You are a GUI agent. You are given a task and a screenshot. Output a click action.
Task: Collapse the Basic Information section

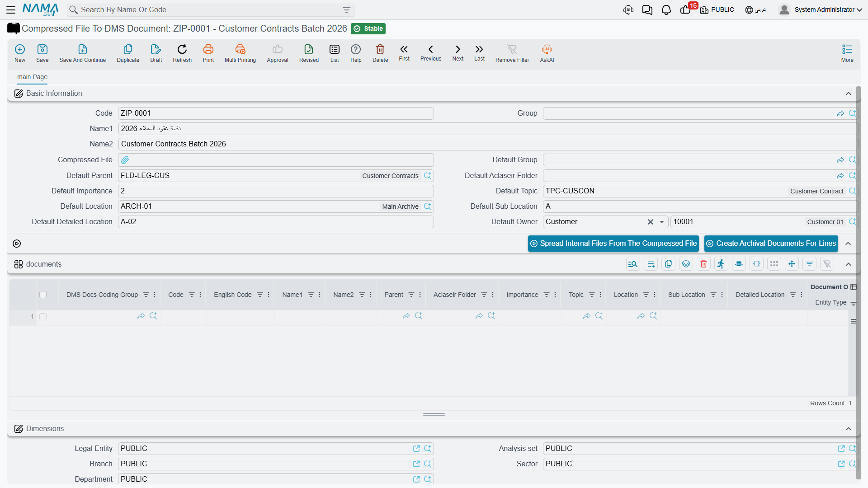pos(849,94)
